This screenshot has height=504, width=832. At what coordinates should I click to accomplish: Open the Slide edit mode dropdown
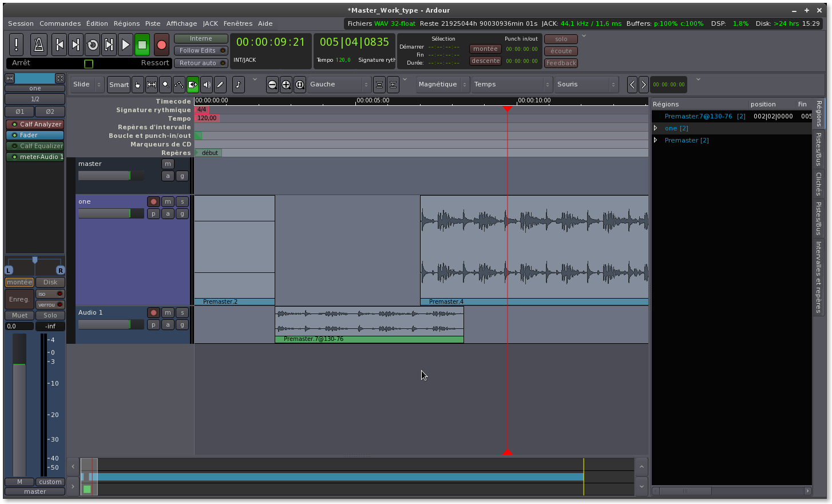(88, 85)
